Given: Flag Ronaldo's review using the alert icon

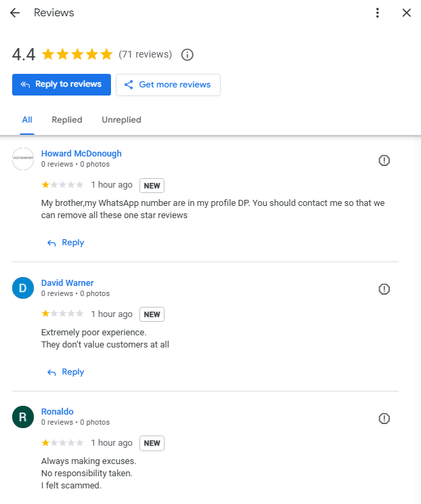Looking at the screenshot, I should pyautogui.click(x=384, y=418).
